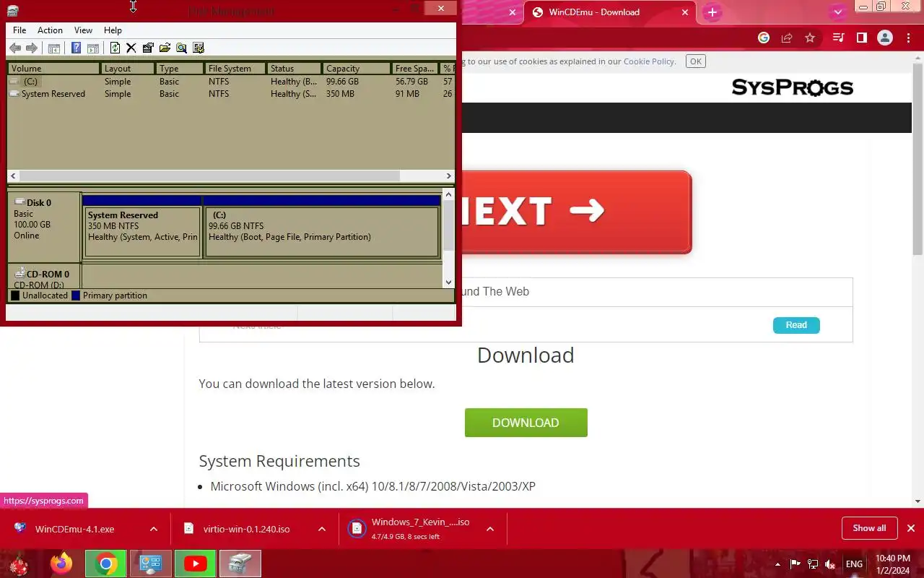The width and height of the screenshot is (924, 578).
Task: Open the File menu in Disk Management
Action: [19, 30]
